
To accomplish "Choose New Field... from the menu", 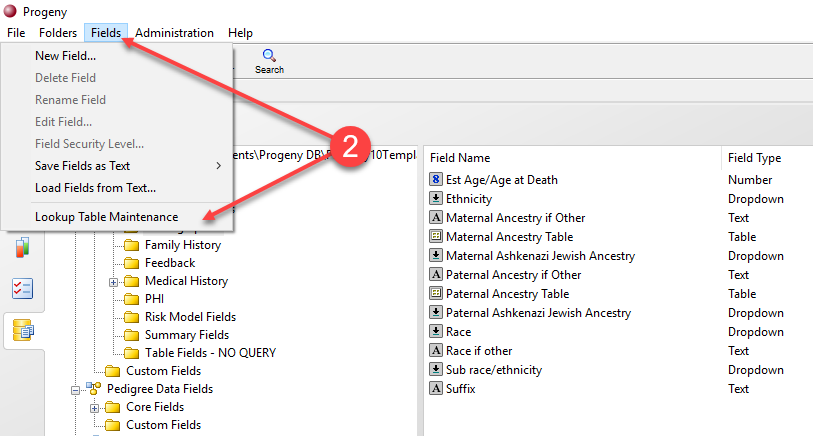I will point(65,55).
